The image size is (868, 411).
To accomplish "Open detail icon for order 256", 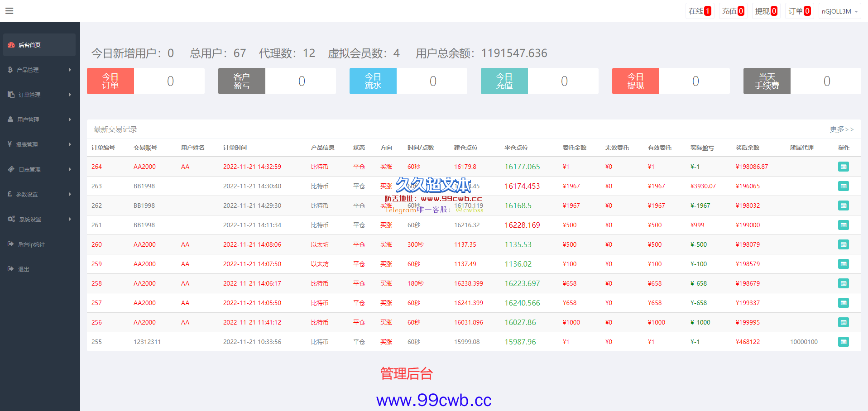I will click(x=843, y=322).
